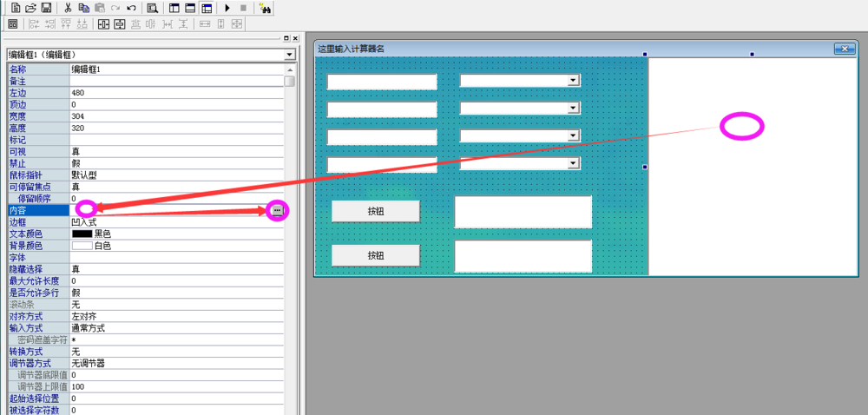The height and width of the screenshot is (415, 868).
Task: Click the ellipsis button in the 内容 row
Action: click(278, 210)
